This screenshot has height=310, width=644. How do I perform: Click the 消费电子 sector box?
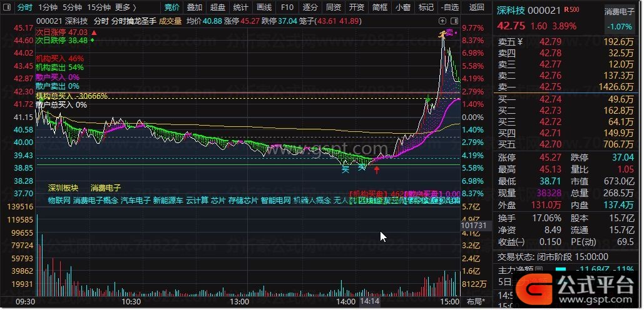point(620,19)
